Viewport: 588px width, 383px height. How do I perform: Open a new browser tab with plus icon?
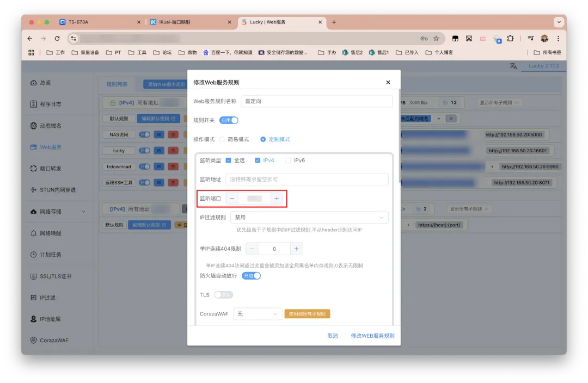pos(334,22)
